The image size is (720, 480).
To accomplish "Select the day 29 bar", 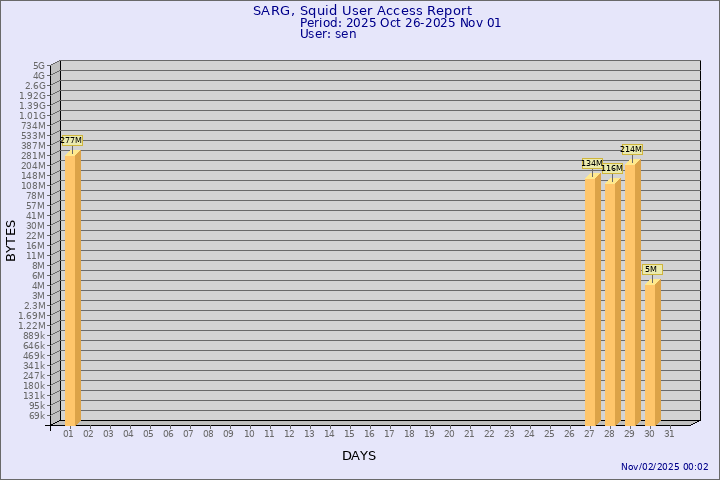I will [x=632, y=293].
